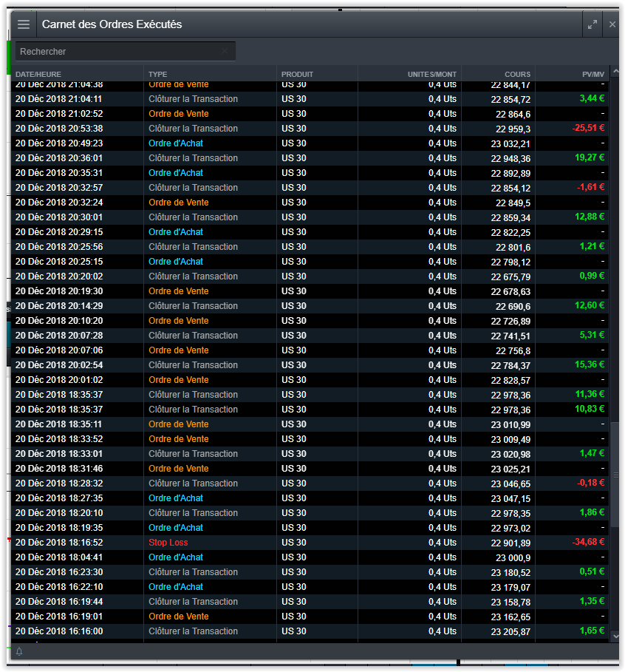Select the row dated 20 Déc 2018 21:04:11

pyautogui.click(x=310, y=99)
